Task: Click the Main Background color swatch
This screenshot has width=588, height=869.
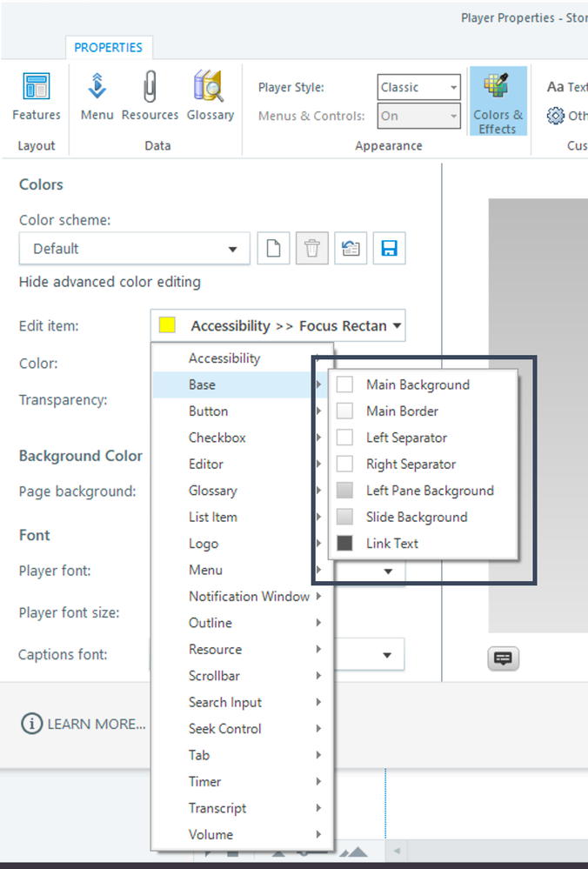Action: pos(344,384)
